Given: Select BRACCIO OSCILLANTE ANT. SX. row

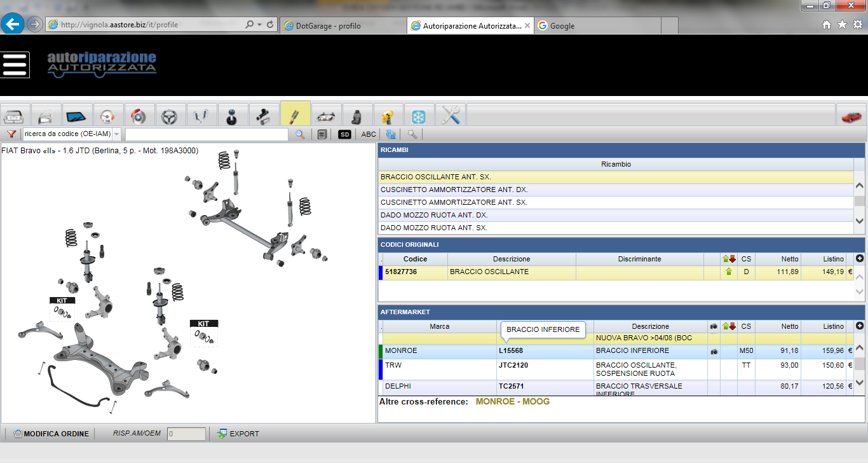Looking at the screenshot, I should 616,177.
